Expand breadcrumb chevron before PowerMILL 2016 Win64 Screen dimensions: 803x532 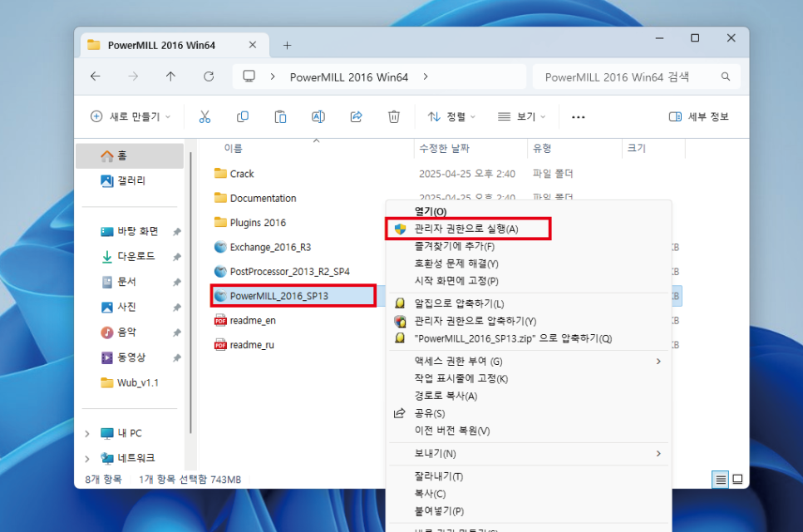click(x=273, y=76)
